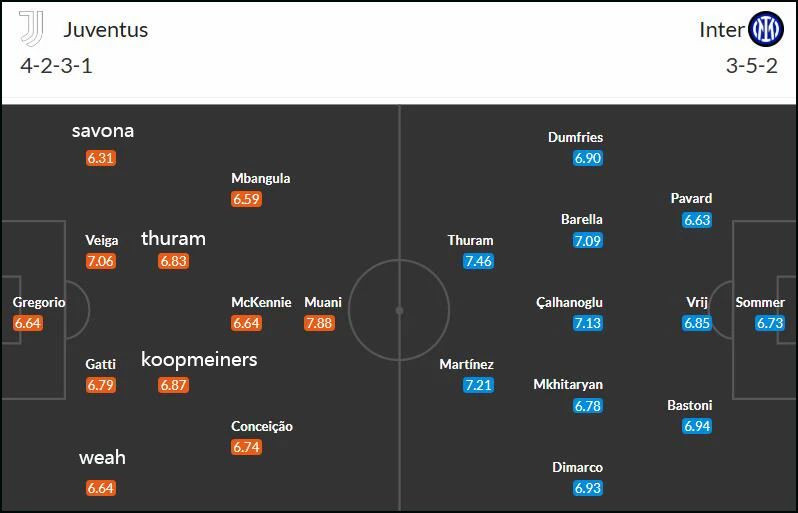Screen dimensions: 798x513
Task: Open the Inter team name link
Action: pyautogui.click(x=722, y=30)
